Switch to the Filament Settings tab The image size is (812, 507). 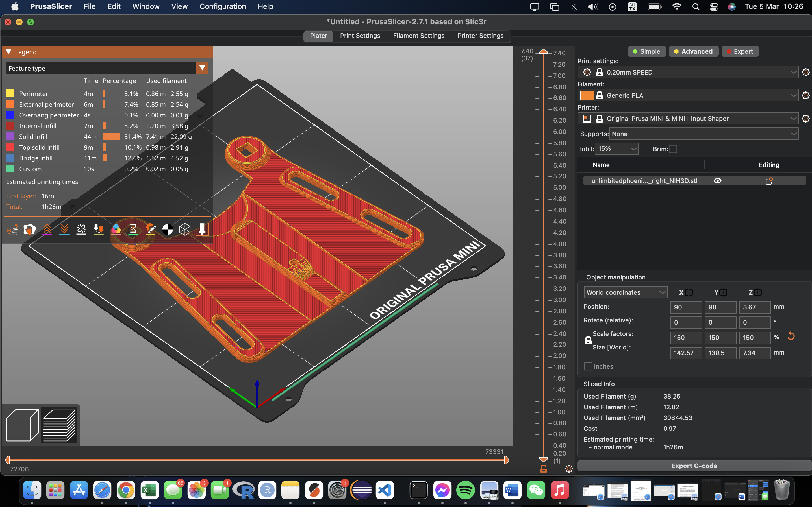coord(418,36)
